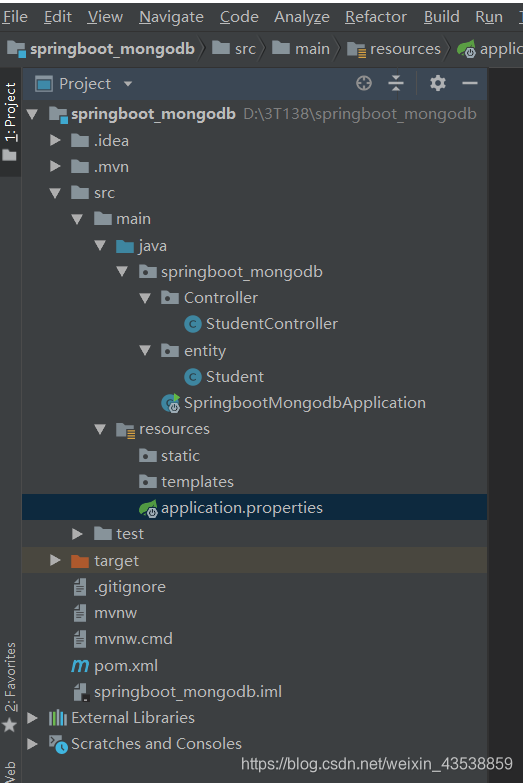The width and height of the screenshot is (523, 783).
Task: Click the springboot_mongodb.iml file icon
Action: (x=81, y=692)
